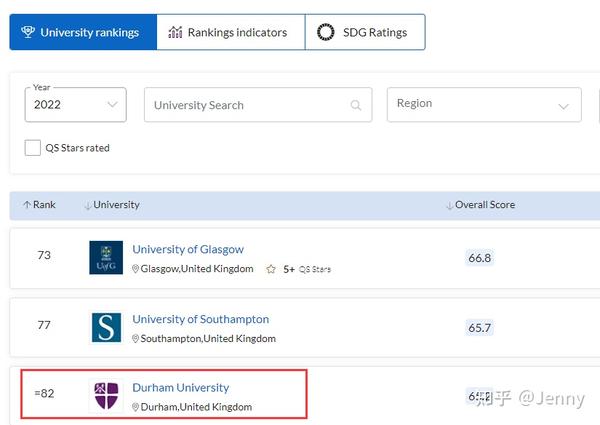Open the University rankings tab
This screenshot has width=600, height=425.
pyautogui.click(x=83, y=32)
